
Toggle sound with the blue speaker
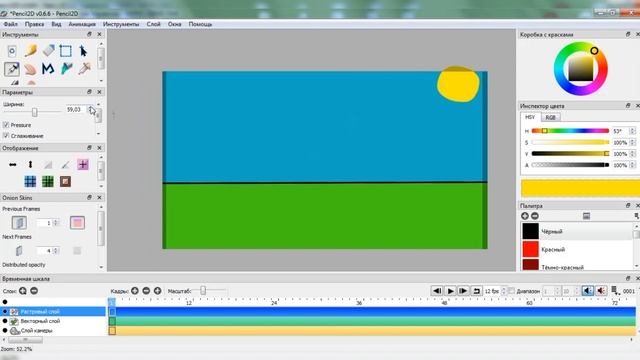pos(588,291)
